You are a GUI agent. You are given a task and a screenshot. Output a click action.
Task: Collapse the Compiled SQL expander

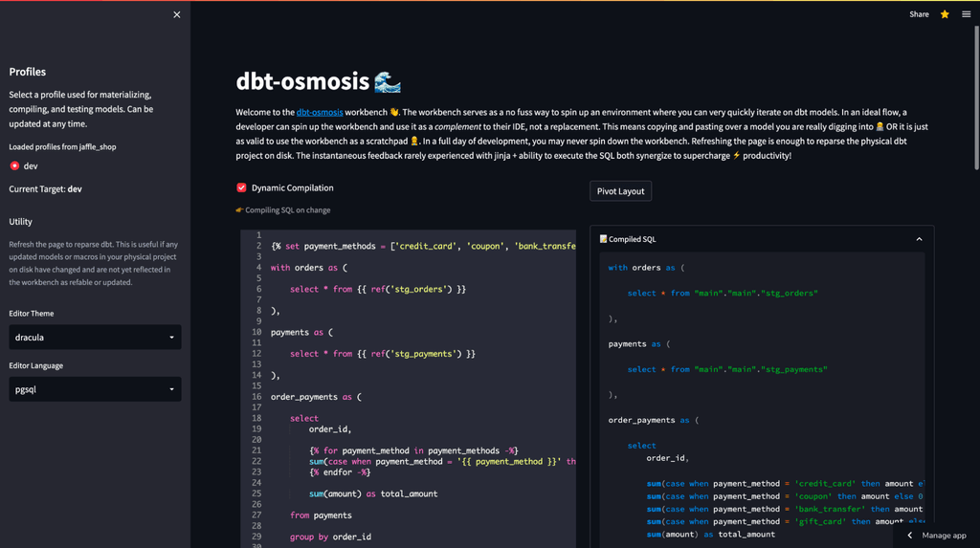919,239
